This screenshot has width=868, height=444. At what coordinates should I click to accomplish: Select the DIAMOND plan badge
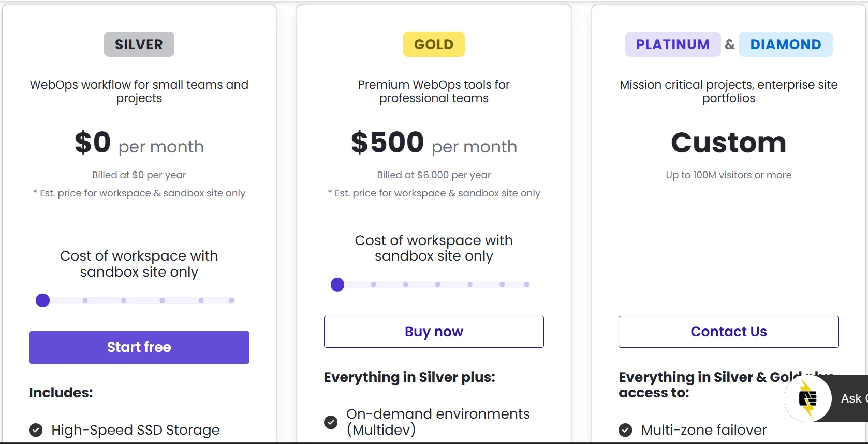(785, 45)
